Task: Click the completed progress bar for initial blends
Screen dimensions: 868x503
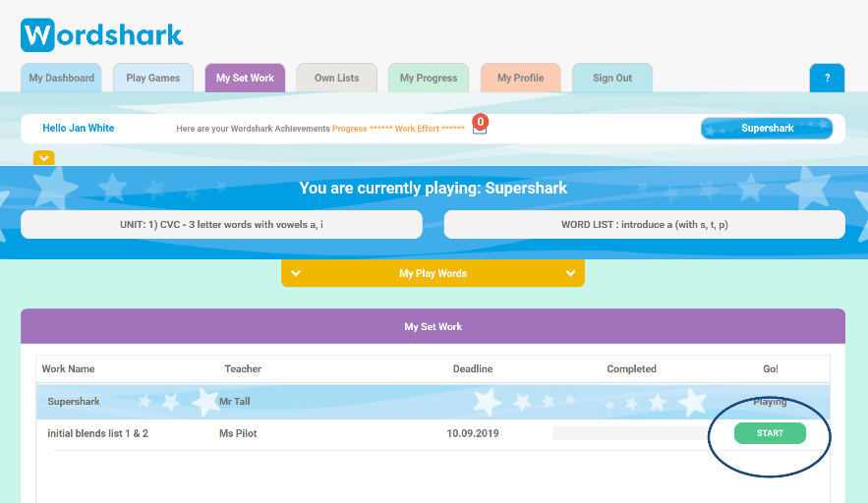Action: coord(631,433)
